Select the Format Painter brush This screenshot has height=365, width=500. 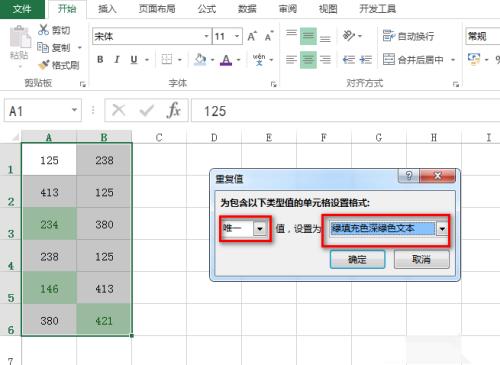[x=44, y=65]
